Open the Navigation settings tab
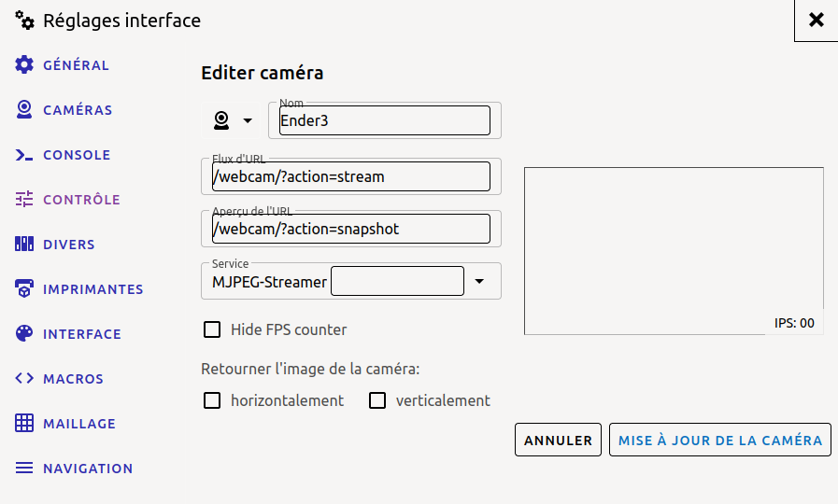 87,469
